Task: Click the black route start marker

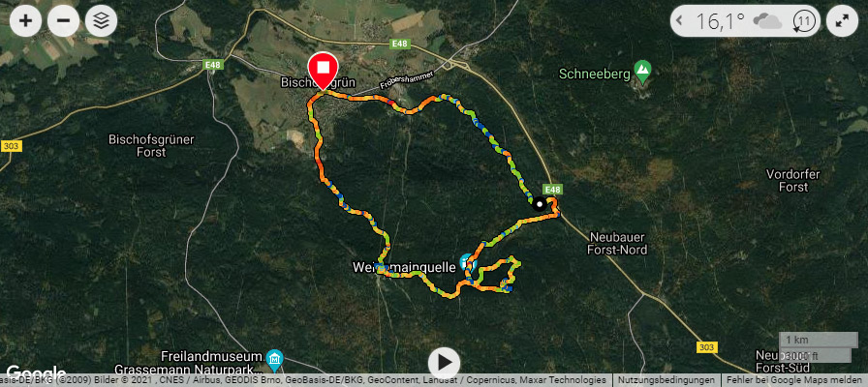Action: click(x=539, y=203)
